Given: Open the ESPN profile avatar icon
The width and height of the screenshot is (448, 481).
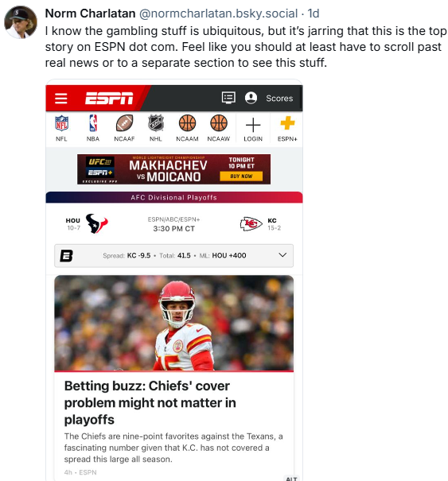Looking at the screenshot, I should (x=251, y=98).
